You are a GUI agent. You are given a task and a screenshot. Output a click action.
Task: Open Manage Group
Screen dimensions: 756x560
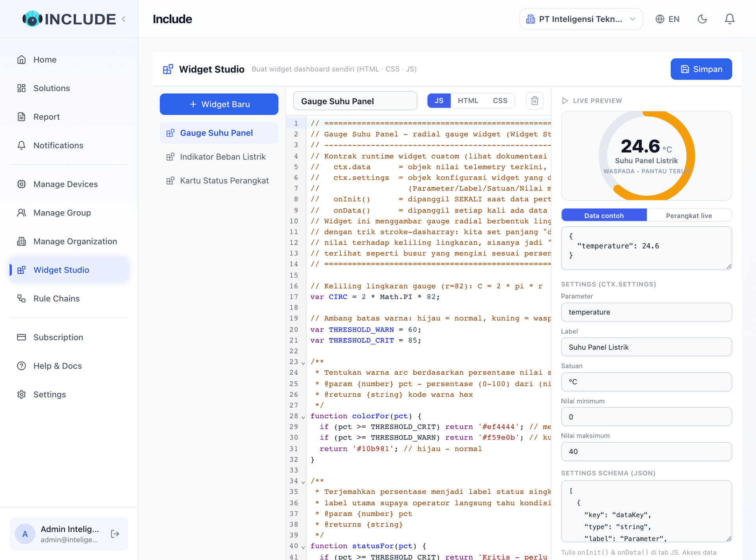pos(69,213)
